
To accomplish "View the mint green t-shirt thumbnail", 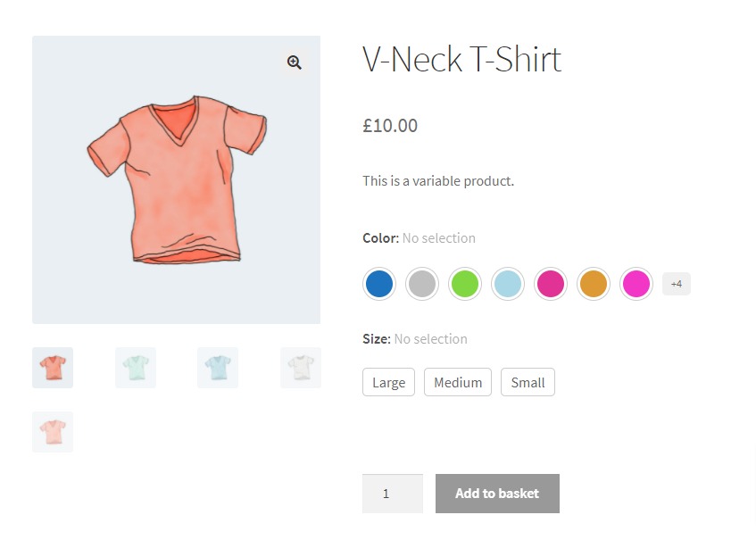I will tap(135, 367).
